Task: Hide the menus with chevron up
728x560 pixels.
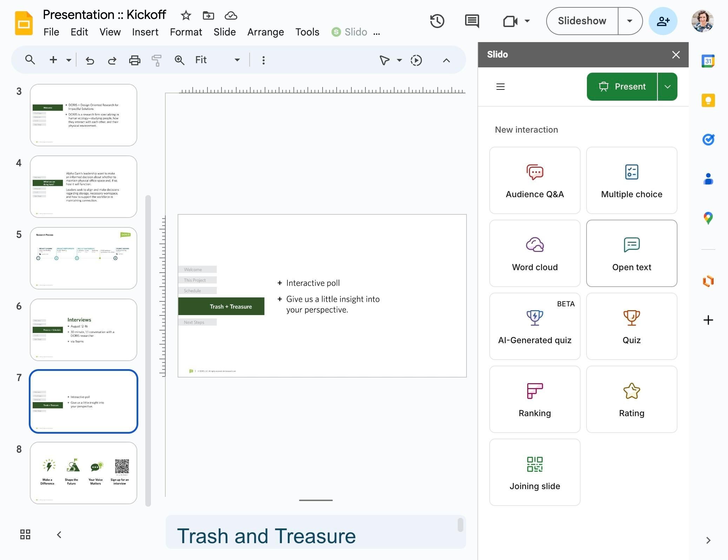Action: pos(446,60)
